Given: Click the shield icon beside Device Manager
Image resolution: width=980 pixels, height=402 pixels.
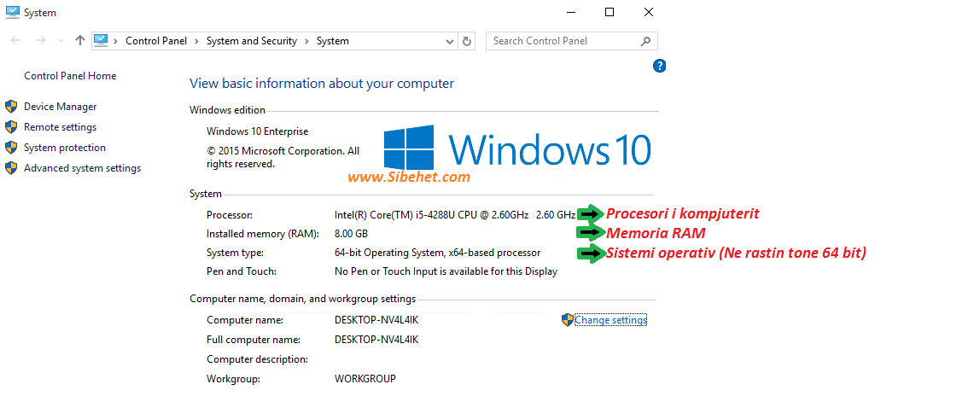Looking at the screenshot, I should point(10,107).
